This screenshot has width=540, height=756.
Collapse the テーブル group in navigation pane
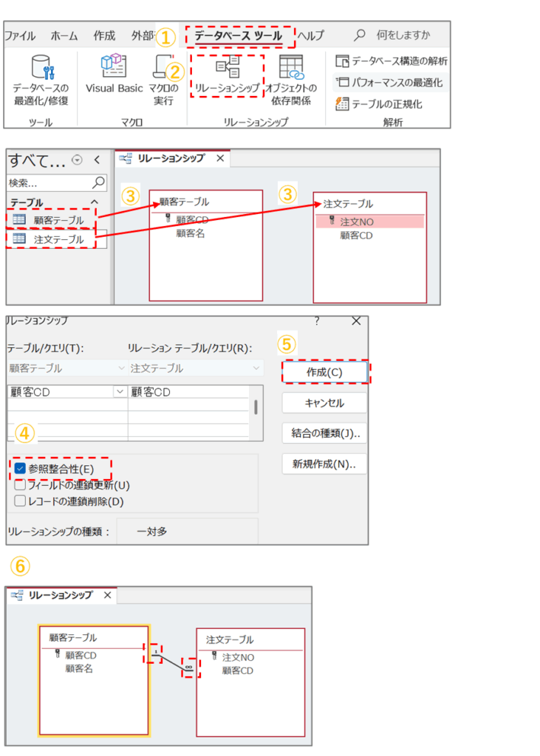(x=95, y=202)
